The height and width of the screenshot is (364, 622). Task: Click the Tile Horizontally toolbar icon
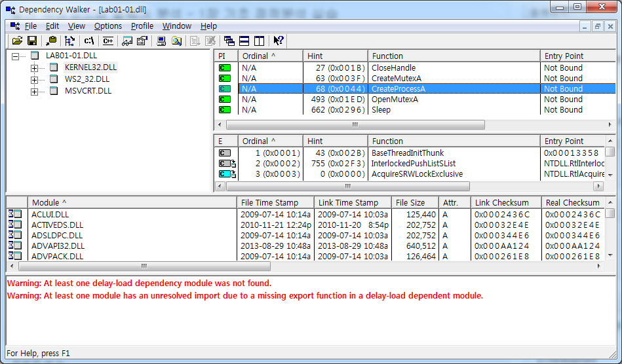coord(244,41)
